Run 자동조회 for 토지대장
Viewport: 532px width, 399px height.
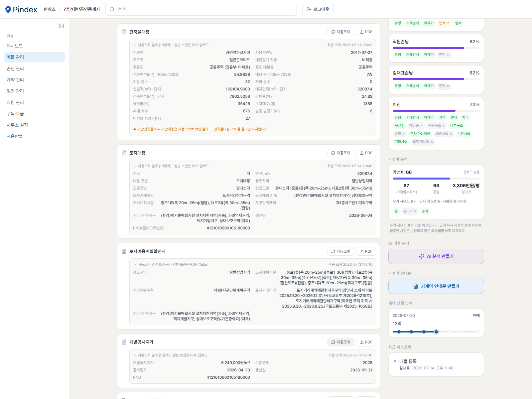click(x=341, y=153)
